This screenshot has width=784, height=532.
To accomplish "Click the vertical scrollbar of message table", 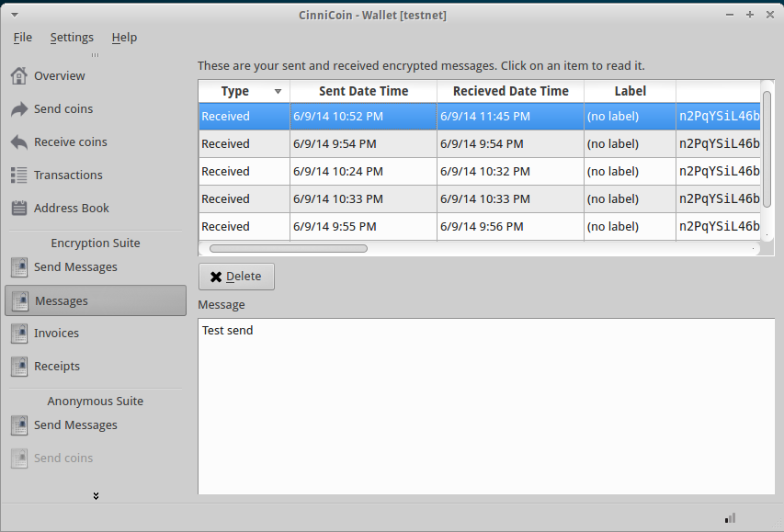I will point(767,149).
